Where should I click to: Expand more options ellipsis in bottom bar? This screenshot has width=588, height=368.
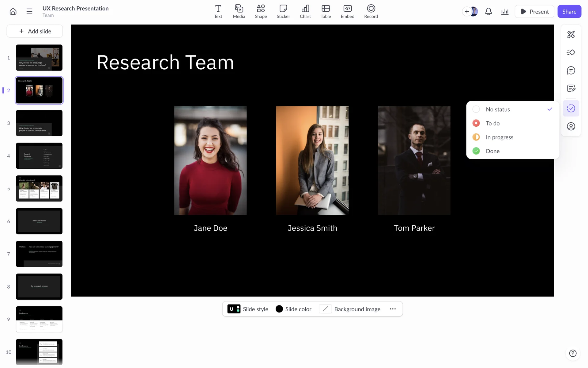(x=393, y=309)
